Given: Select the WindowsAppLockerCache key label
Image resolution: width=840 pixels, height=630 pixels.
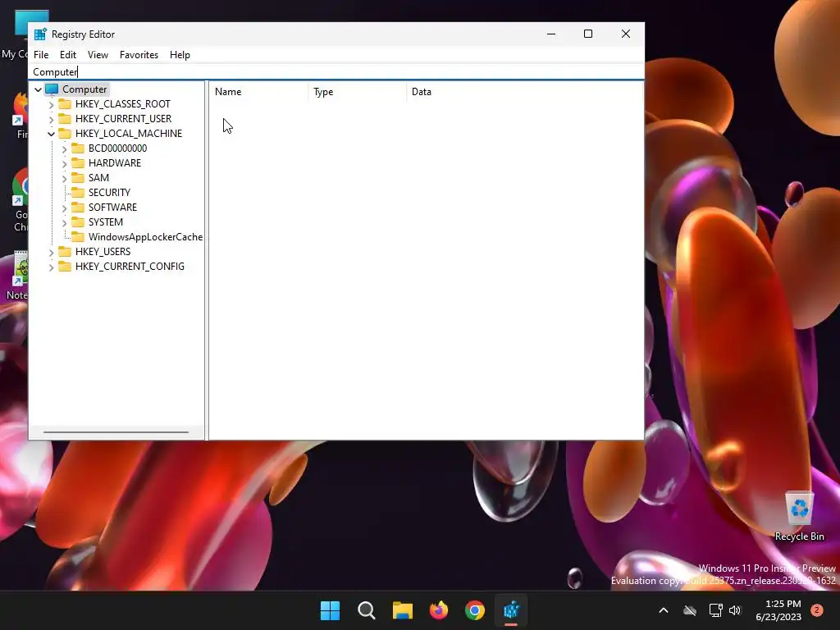Looking at the screenshot, I should point(145,237).
